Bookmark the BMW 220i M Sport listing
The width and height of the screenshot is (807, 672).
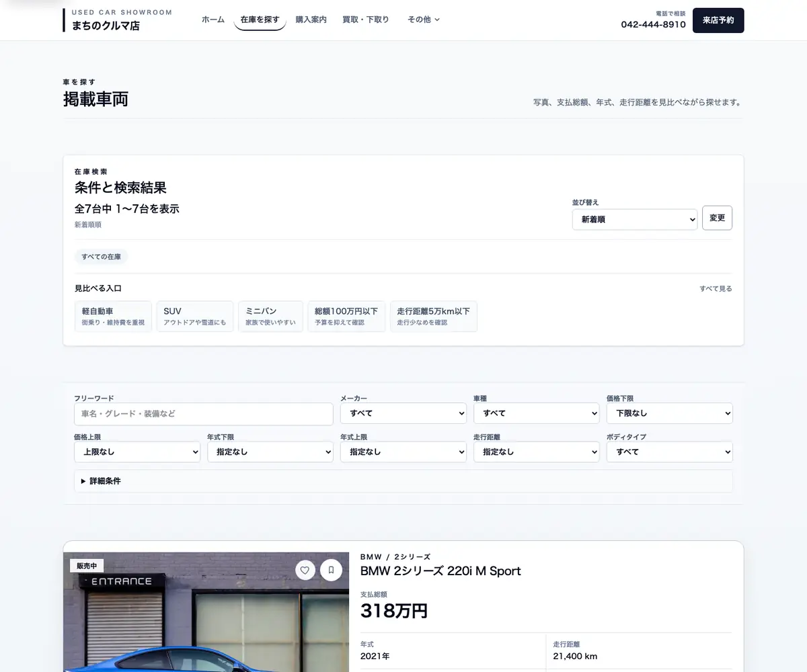[x=331, y=570]
